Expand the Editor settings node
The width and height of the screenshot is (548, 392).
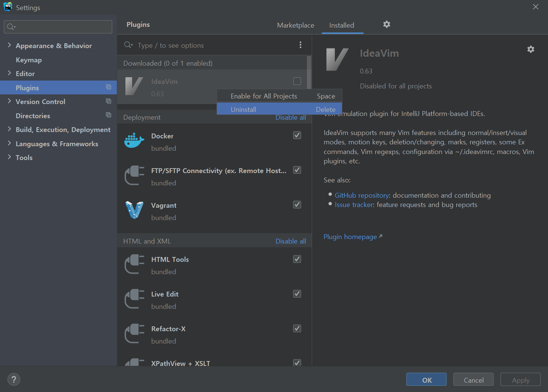coord(9,73)
